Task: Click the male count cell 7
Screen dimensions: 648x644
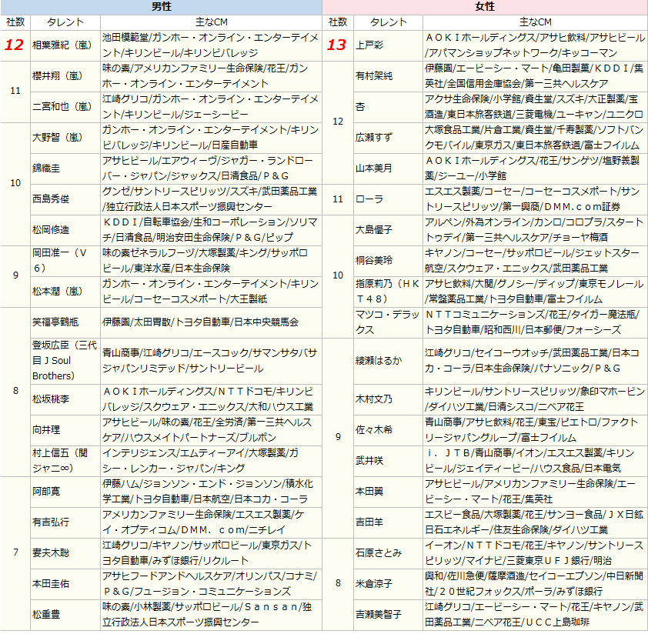Action: [x=15, y=552]
